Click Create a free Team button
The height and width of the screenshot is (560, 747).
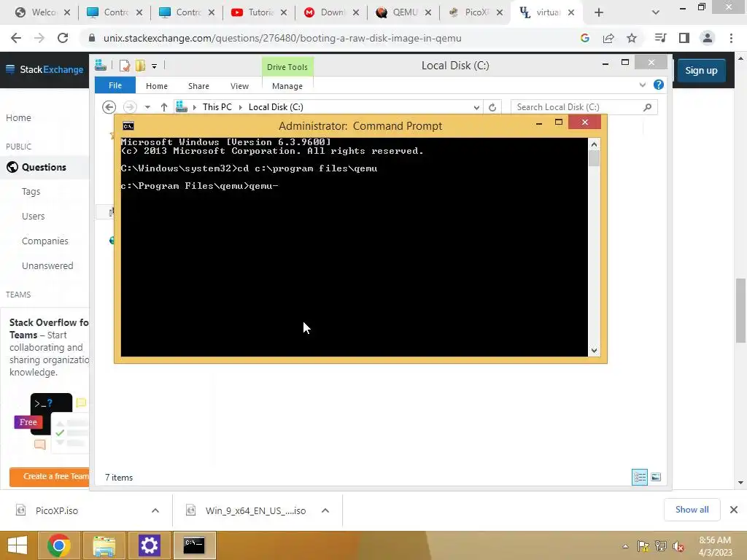pos(50,476)
